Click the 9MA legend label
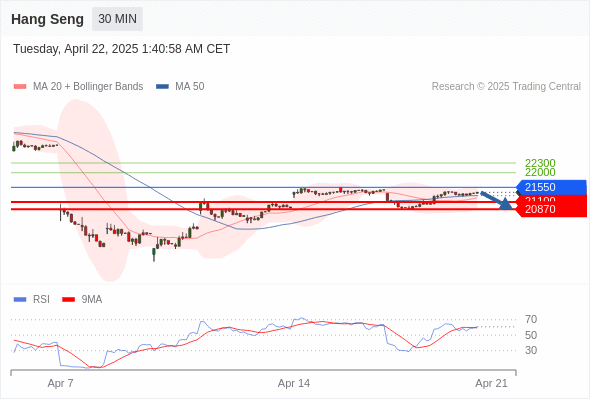Image resolution: width=590 pixels, height=400 pixels. [x=92, y=300]
